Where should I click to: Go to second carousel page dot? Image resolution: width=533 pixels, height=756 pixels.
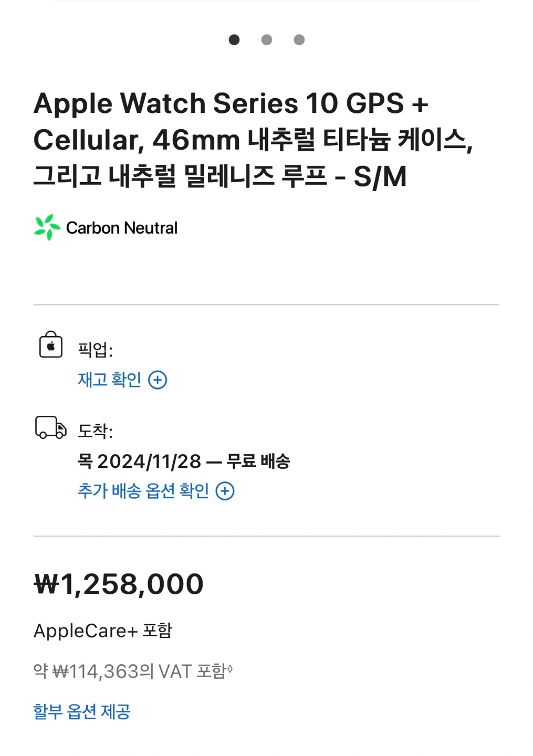tap(267, 40)
